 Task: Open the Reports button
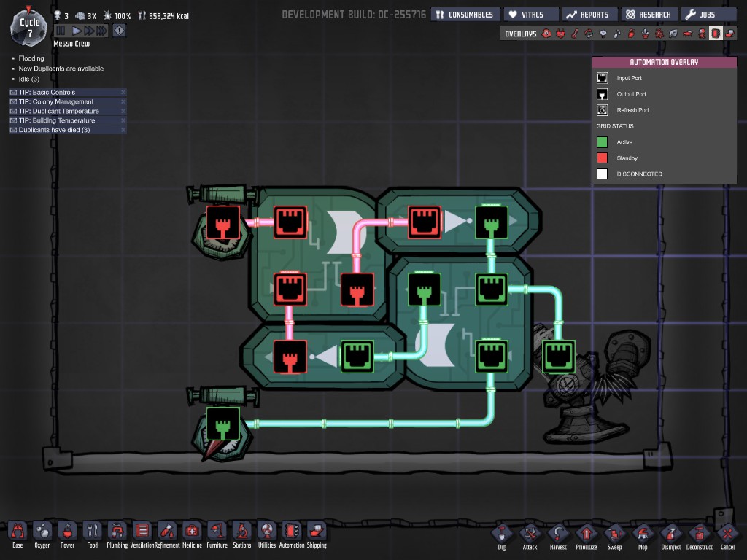coord(589,15)
